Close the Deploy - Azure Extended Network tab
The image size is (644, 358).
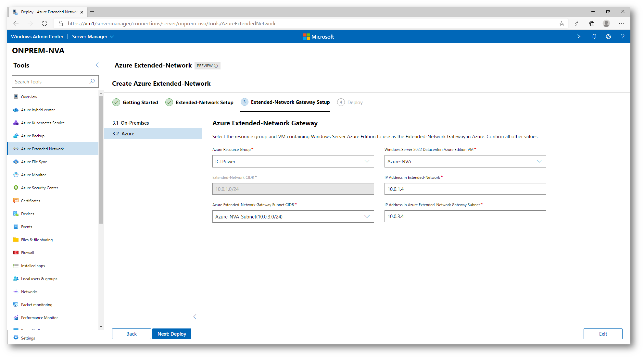click(82, 12)
